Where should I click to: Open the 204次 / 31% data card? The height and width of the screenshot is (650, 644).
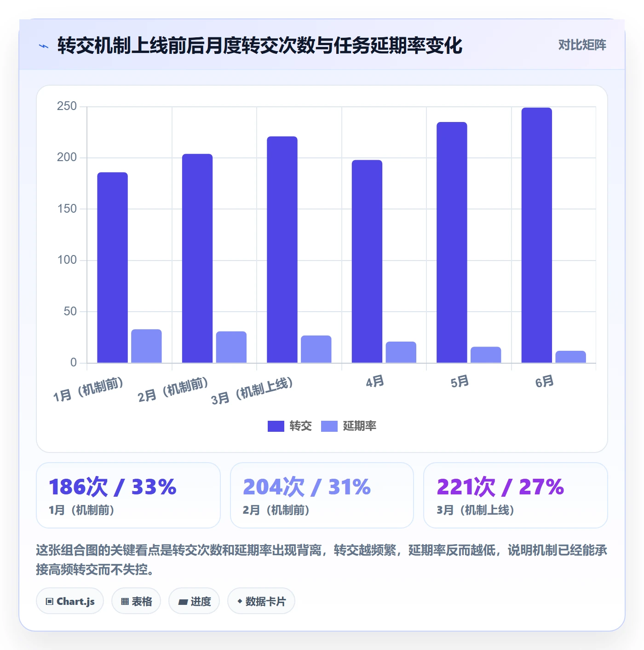[322, 495]
